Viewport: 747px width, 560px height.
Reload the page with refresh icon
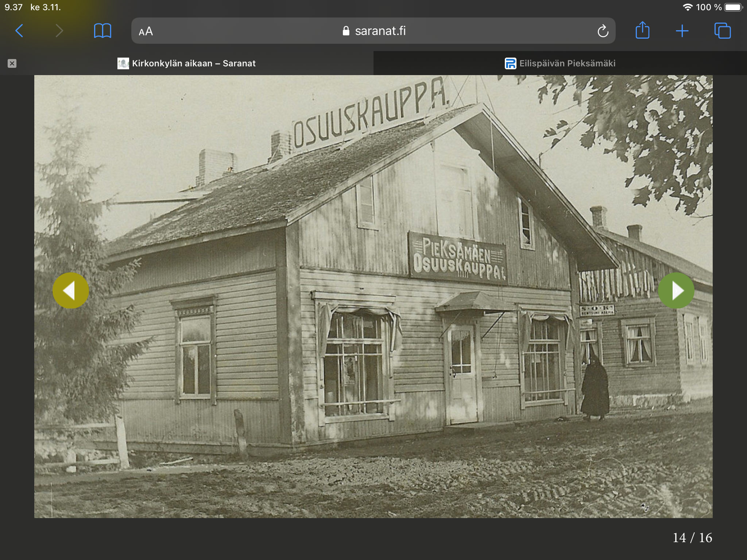(603, 31)
